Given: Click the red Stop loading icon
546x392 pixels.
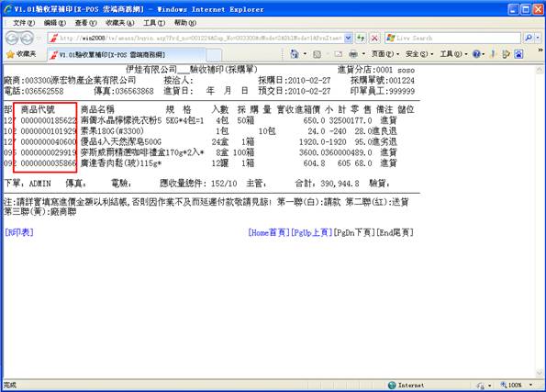Looking at the screenshot, I should point(374,38).
